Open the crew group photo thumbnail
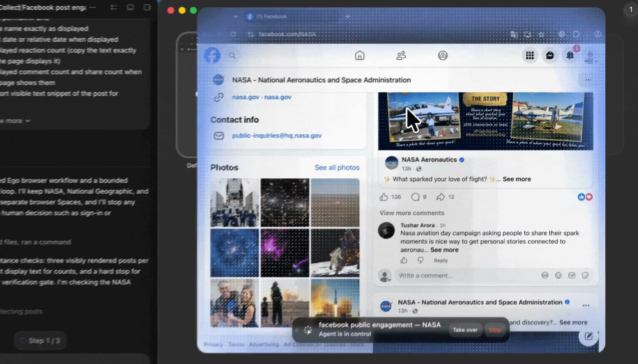The image size is (638, 364). click(x=235, y=203)
